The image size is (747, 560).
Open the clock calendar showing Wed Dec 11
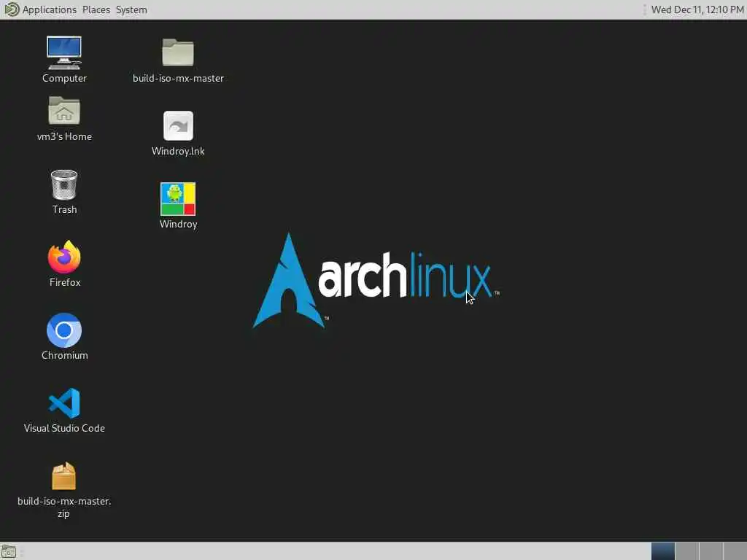697,9
